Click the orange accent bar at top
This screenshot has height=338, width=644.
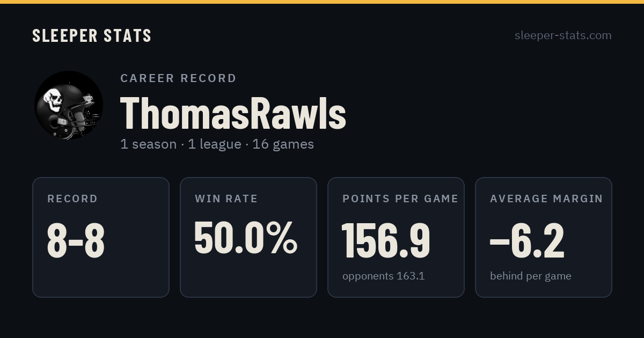coord(322,2)
